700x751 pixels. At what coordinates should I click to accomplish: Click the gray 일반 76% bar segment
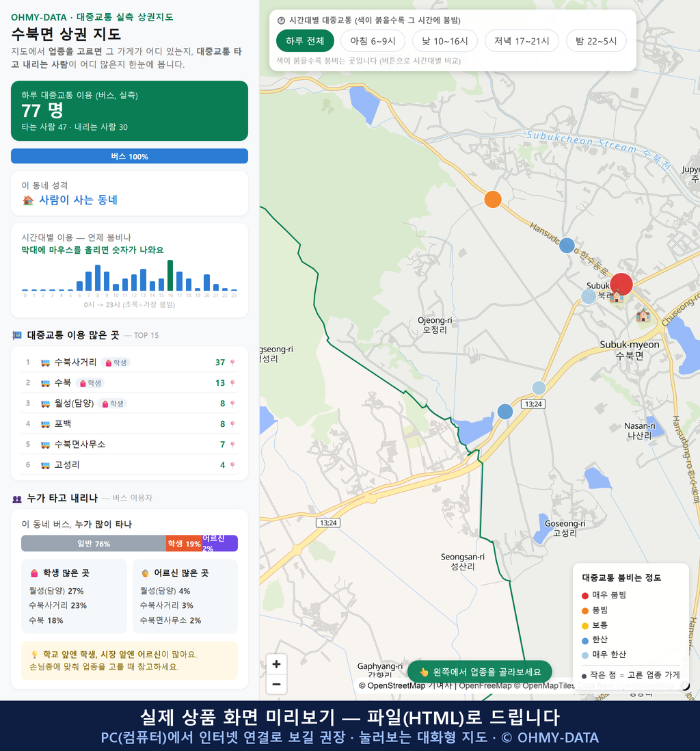94,544
